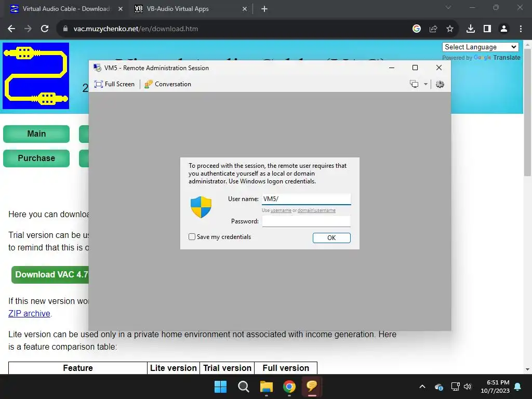Click the Full version column header

point(286,368)
